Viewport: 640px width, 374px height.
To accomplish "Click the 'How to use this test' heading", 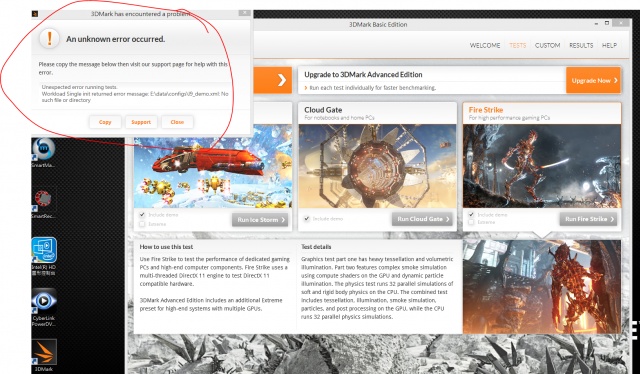I will tap(166, 247).
